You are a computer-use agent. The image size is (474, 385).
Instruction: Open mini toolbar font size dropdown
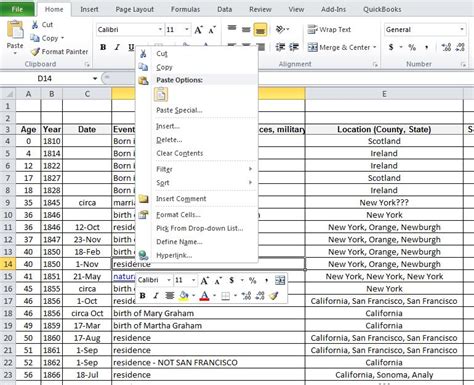(193, 280)
